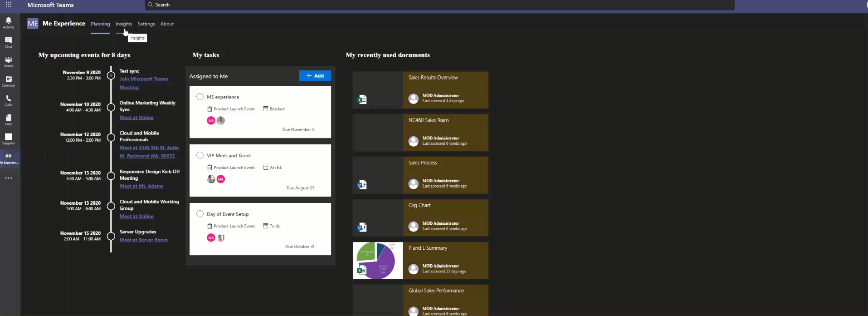Click photo avatar on Day of Event Setup

pos(221,237)
